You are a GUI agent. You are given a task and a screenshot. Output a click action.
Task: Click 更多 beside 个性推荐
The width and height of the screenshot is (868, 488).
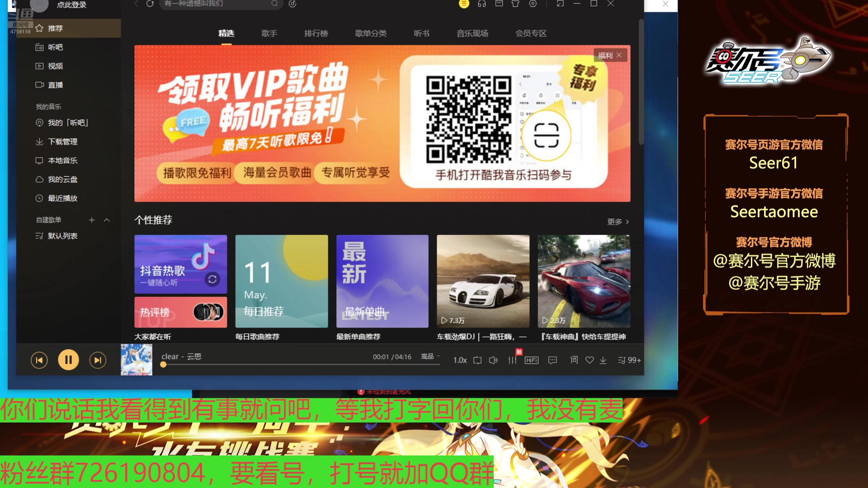point(618,222)
